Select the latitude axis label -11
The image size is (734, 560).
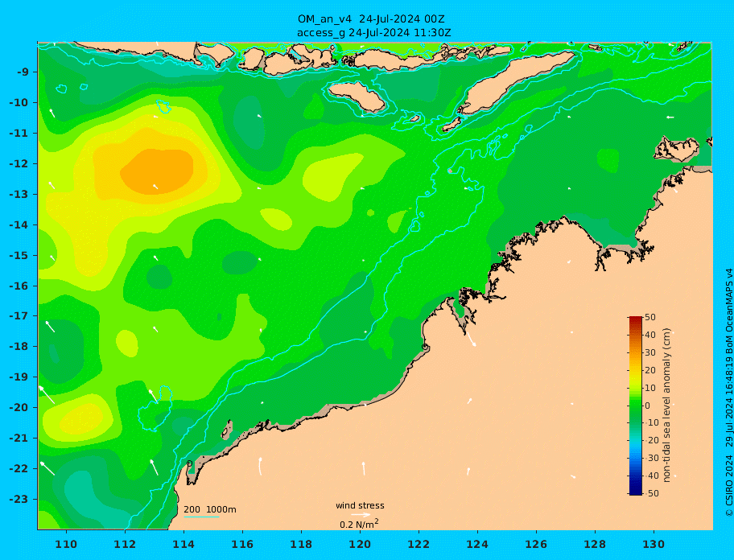pos(19,134)
